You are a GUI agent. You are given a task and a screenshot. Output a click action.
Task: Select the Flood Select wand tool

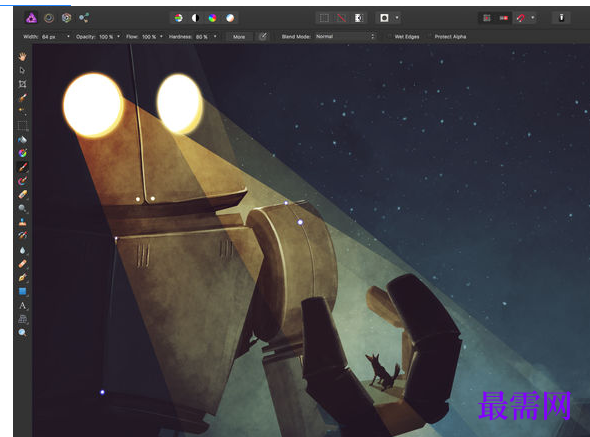22,111
